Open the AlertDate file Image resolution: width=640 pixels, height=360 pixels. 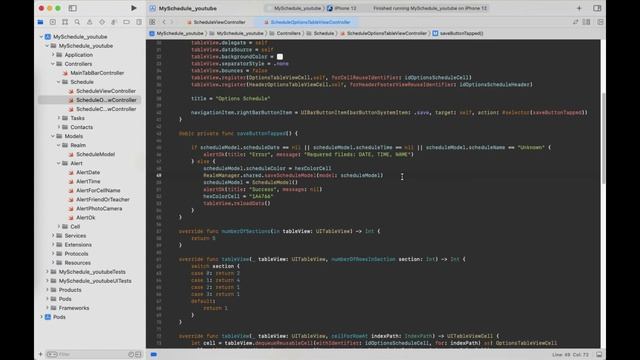pos(84,172)
